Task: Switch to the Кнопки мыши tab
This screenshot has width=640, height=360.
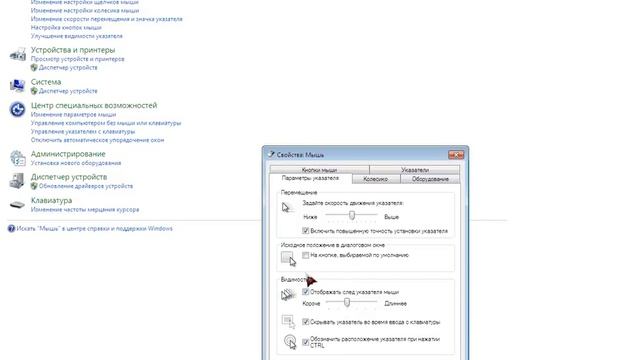Action: point(320,170)
